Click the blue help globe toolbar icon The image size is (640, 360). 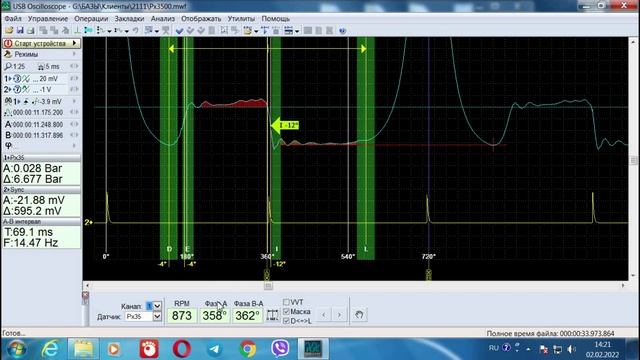click(342, 31)
